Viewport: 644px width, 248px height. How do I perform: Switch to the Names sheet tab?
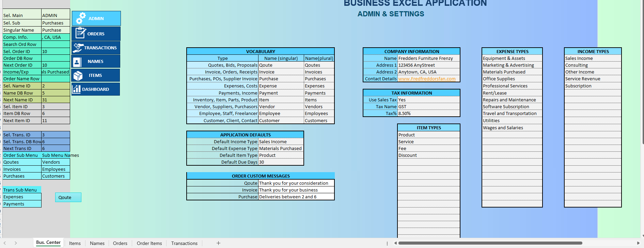97,243
